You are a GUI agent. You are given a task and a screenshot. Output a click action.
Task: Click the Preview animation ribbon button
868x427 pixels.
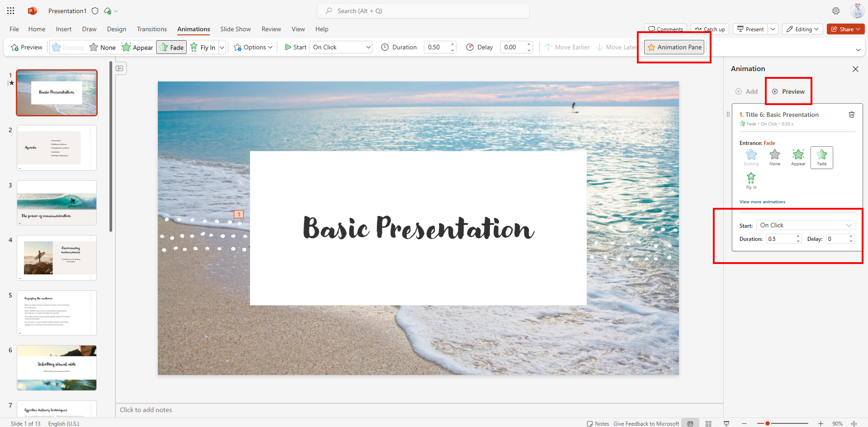point(27,47)
